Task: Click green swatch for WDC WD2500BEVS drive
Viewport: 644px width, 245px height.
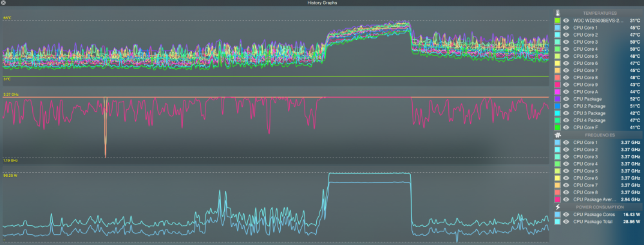Action: [557, 21]
